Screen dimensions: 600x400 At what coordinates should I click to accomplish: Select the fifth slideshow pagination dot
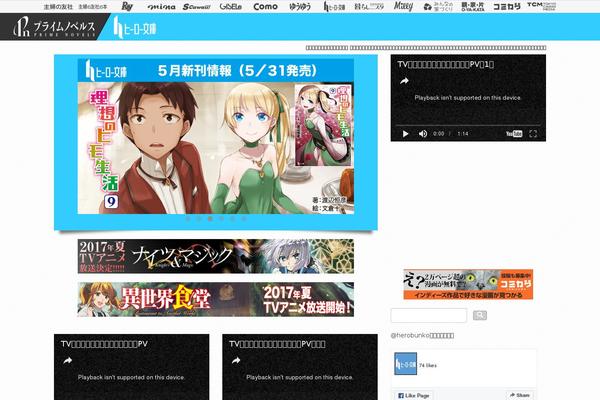coord(232,219)
